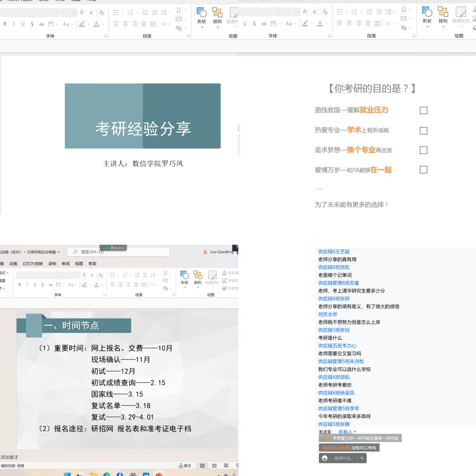Click strikethrough in the survey-slide window ribbon
Image resolution: width=476 pixels, height=476 pixels.
pyautogui.click(x=264, y=23)
